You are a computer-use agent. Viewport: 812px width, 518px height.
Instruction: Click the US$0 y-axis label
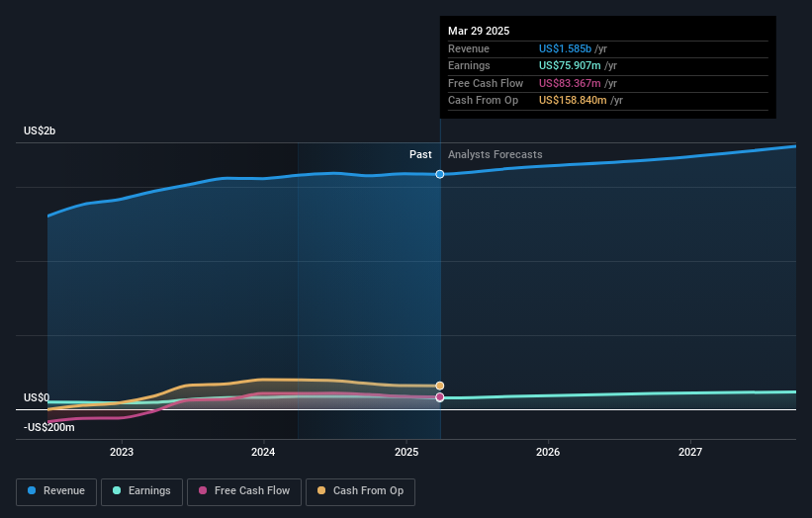pos(37,398)
